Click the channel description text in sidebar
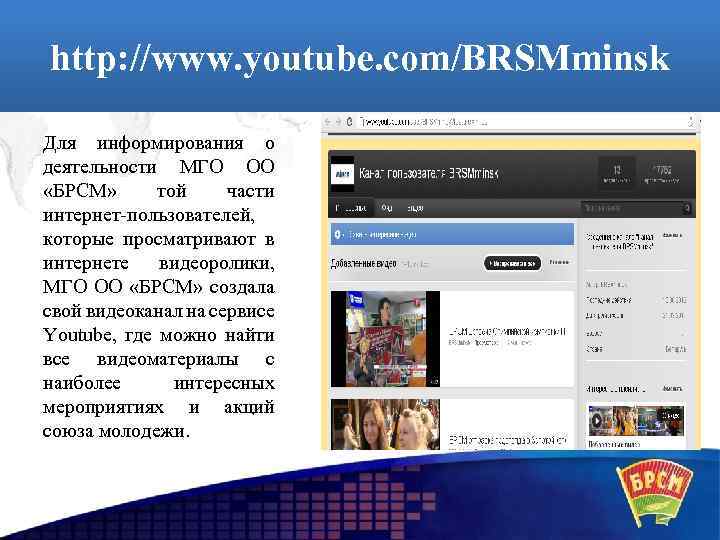 620,242
